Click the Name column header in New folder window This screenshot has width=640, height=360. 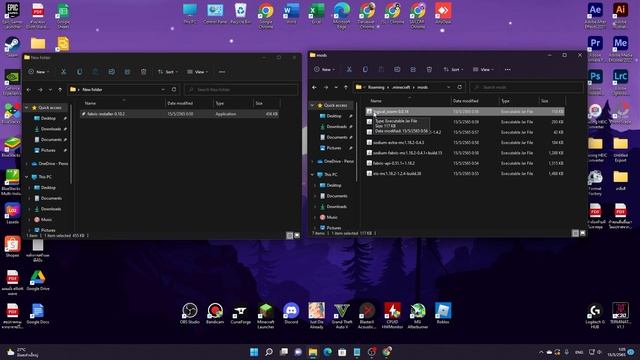pyautogui.click(x=122, y=103)
